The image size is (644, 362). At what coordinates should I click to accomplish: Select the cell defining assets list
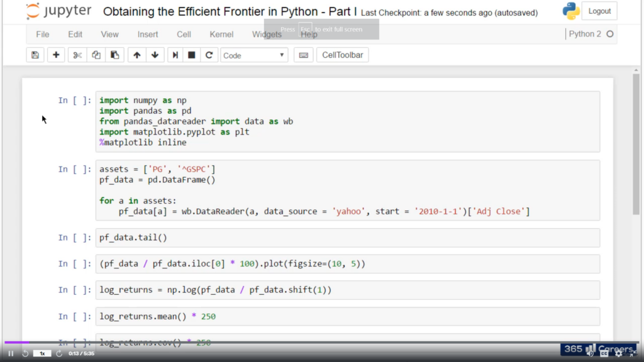click(347, 190)
